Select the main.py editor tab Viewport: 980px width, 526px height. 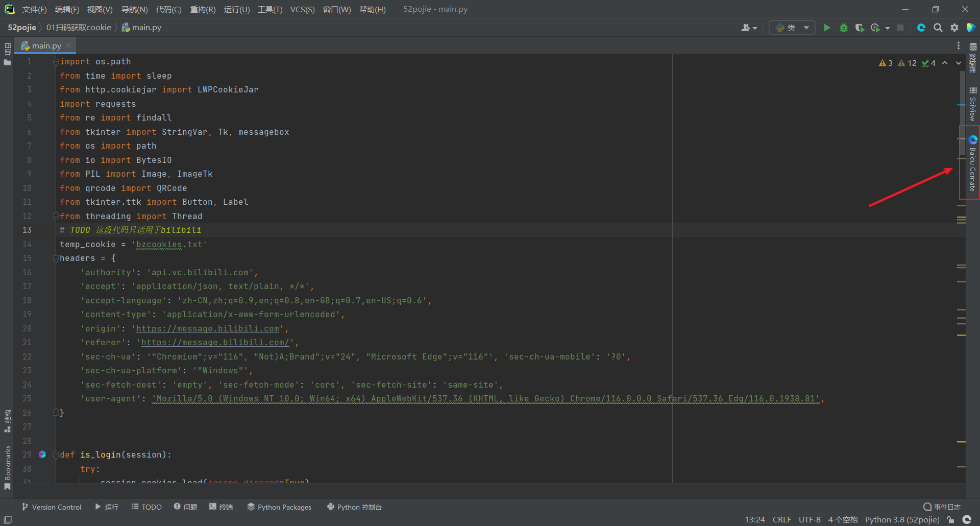coord(45,45)
